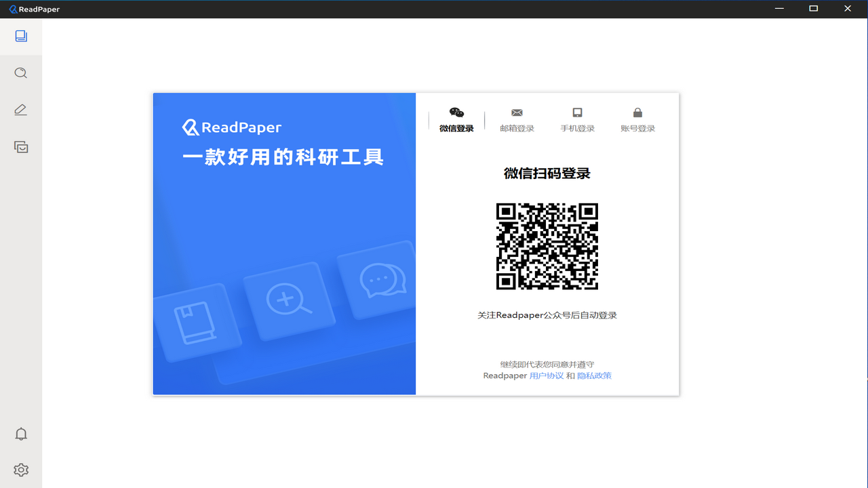Screen dimensions: 868x488
Task: Open the 隐私政策 link
Action: (594, 375)
